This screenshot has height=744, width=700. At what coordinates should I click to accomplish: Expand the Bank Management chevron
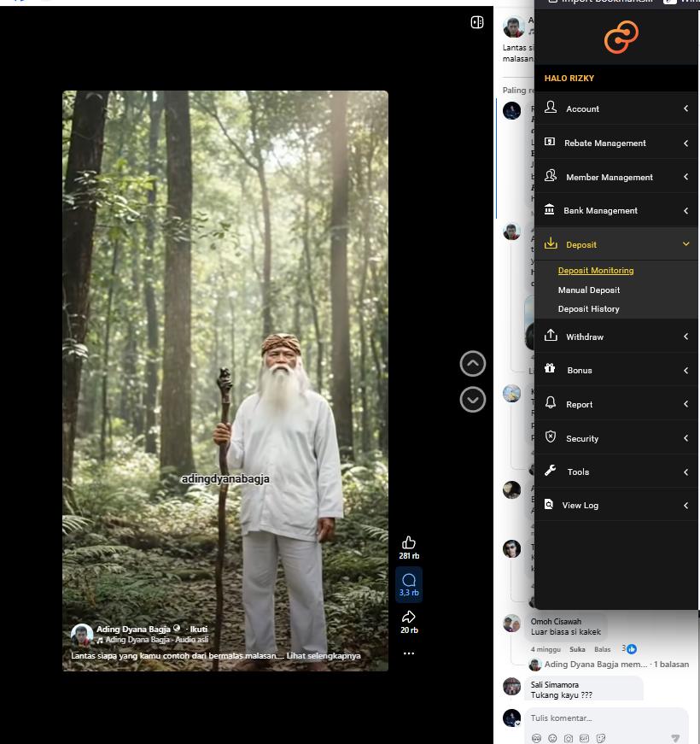(685, 211)
